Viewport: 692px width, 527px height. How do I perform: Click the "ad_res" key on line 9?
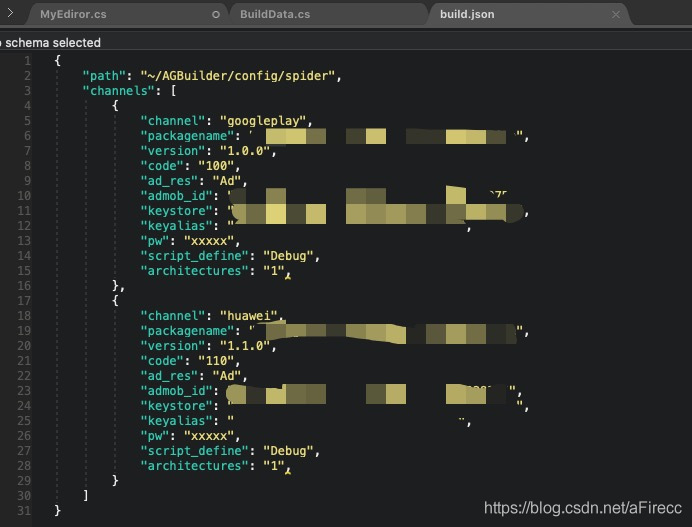169,181
